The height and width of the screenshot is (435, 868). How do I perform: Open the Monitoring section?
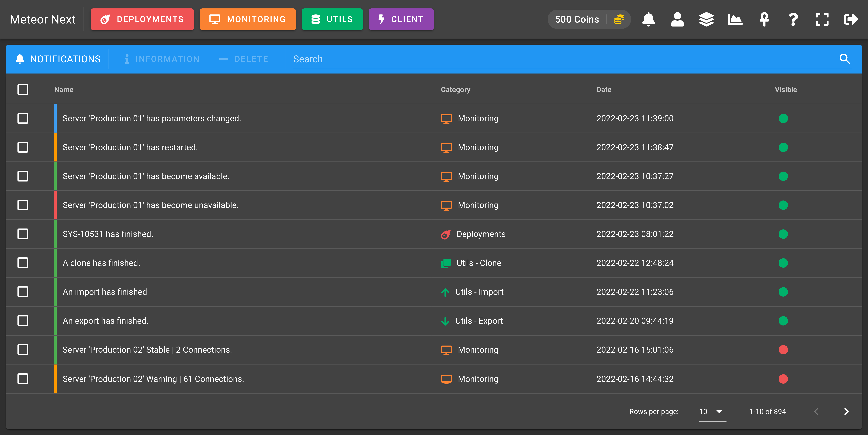tap(247, 19)
